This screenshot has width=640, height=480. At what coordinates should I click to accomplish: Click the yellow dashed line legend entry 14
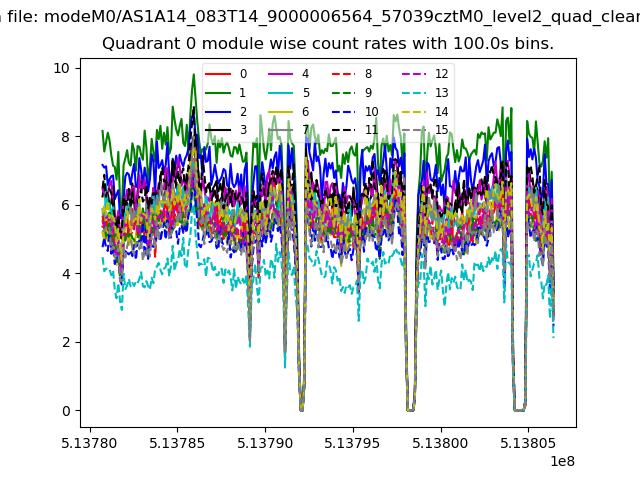click(411, 112)
